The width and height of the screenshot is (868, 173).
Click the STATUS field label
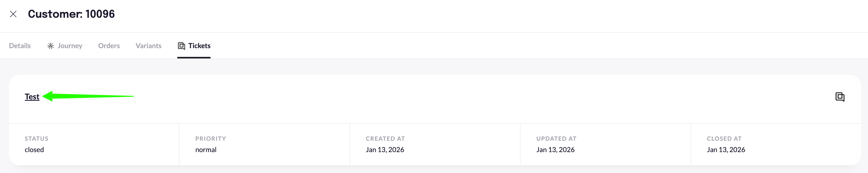pyautogui.click(x=36, y=139)
